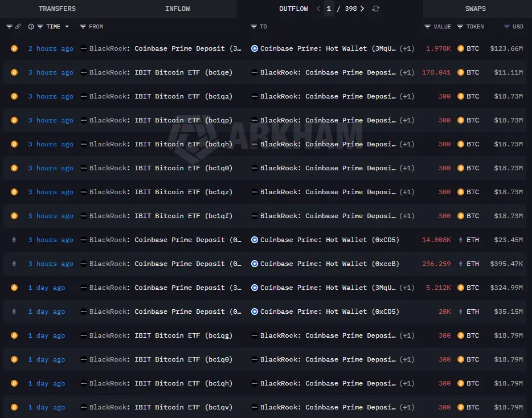Open IBIT Bitcoin ETF (bc1qz) sender

[x=183, y=192]
